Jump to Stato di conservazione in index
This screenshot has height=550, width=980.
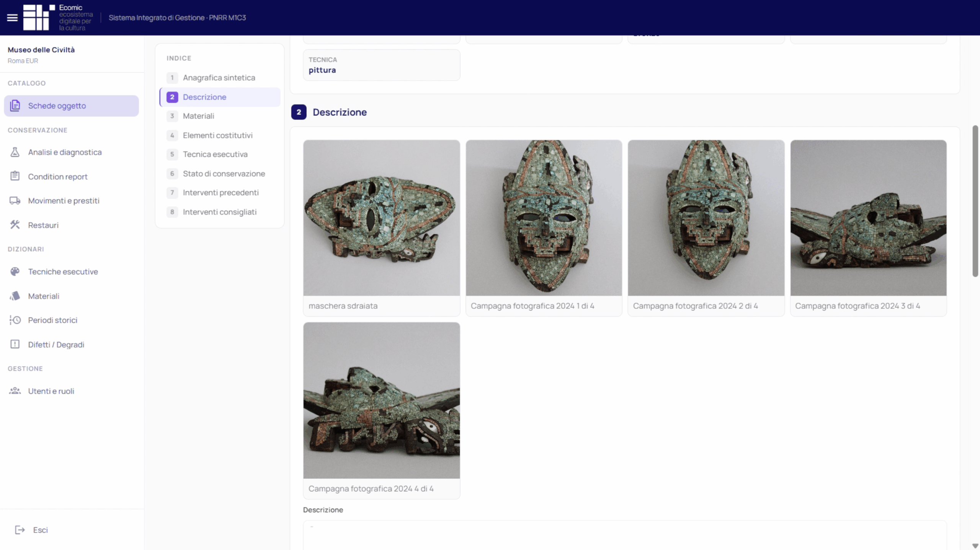tap(220, 174)
